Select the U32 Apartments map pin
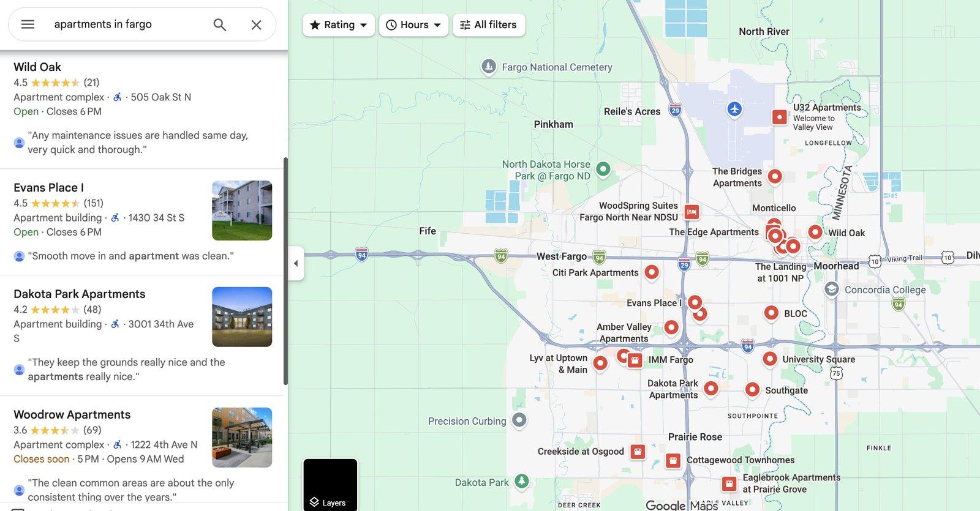 [779, 116]
